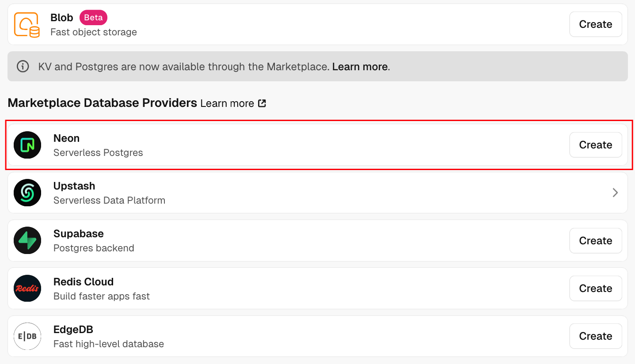Select the Upstash Serverless Data Platform row
Image resolution: width=635 pixels, height=364 pixels.
pyautogui.click(x=309, y=193)
